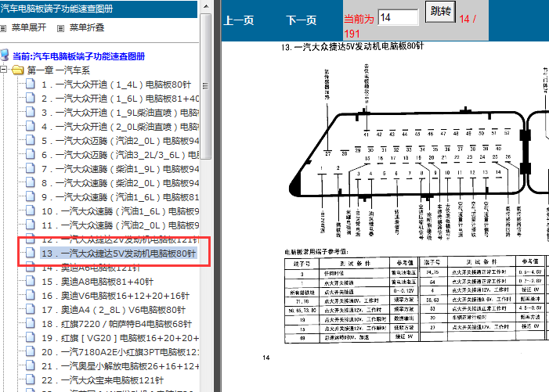Click document icon for item 18 红旗7220
The height and width of the screenshot is (392, 549).
(31, 323)
